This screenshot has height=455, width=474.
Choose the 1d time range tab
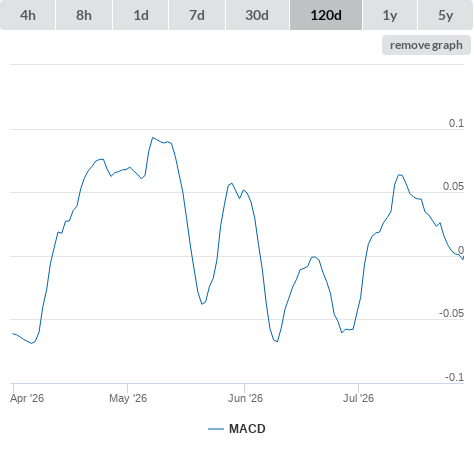[141, 15]
